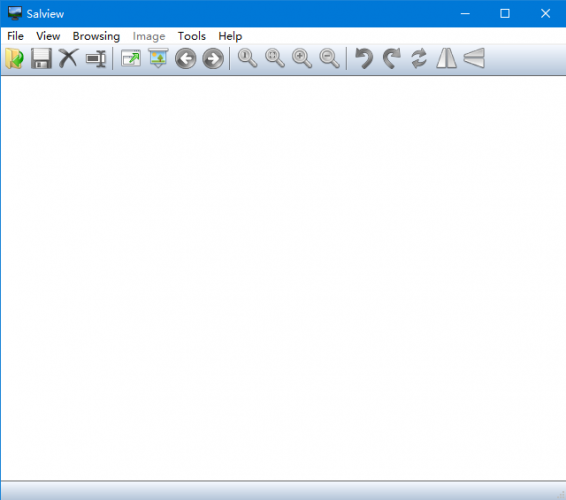Click the Open file folder icon
The image size is (566, 500).
pos(14,58)
